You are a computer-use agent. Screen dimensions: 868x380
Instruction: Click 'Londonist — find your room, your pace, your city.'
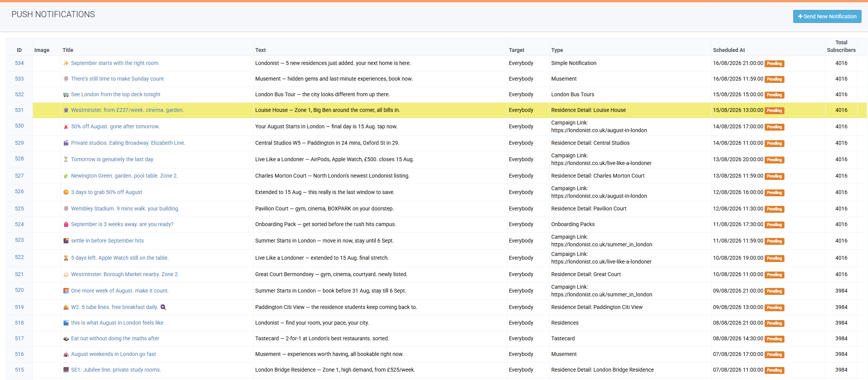point(312,323)
